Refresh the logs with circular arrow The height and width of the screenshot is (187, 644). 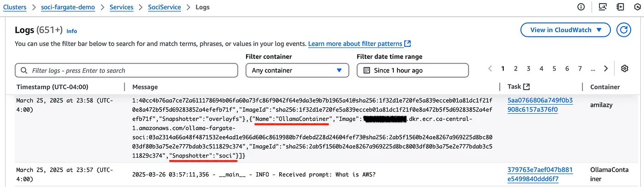coord(624,30)
